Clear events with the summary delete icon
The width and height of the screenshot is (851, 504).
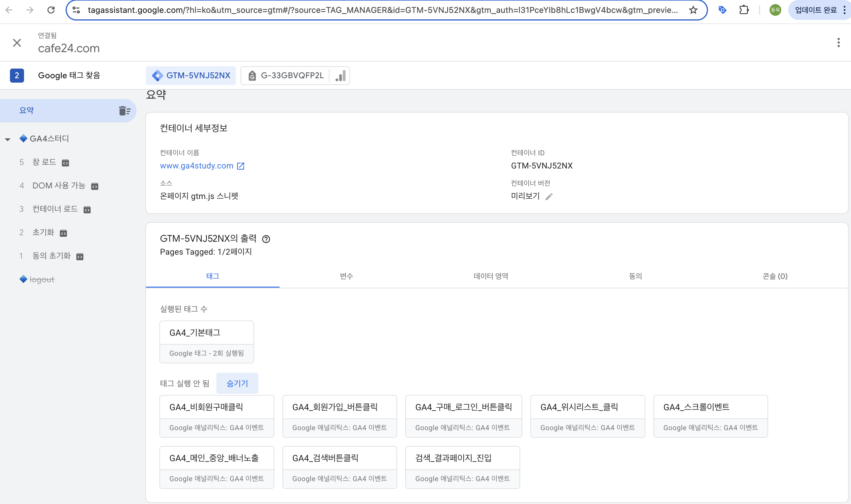tap(125, 111)
